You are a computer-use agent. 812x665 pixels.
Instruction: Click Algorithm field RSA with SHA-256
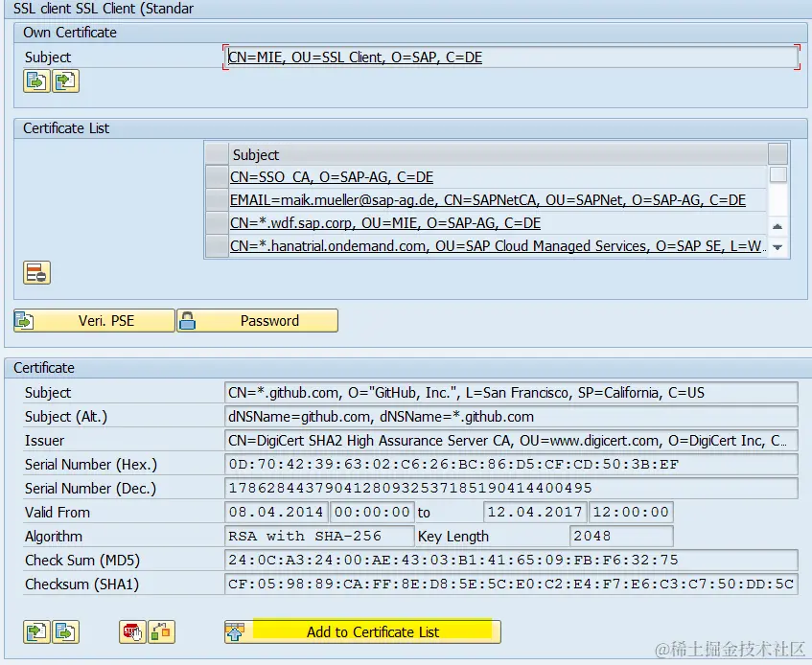(x=319, y=537)
